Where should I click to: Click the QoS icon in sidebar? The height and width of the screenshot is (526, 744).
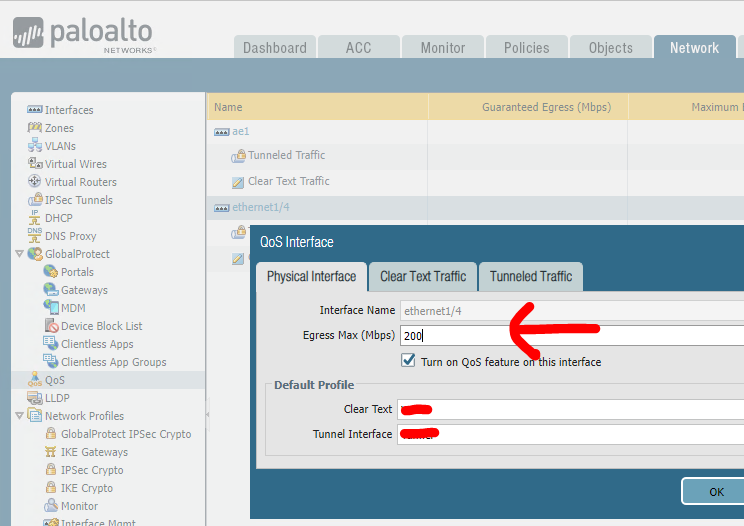tap(35, 379)
